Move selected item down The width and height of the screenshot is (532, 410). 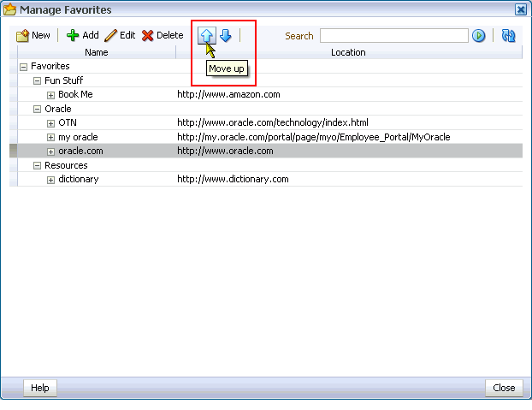click(x=226, y=36)
